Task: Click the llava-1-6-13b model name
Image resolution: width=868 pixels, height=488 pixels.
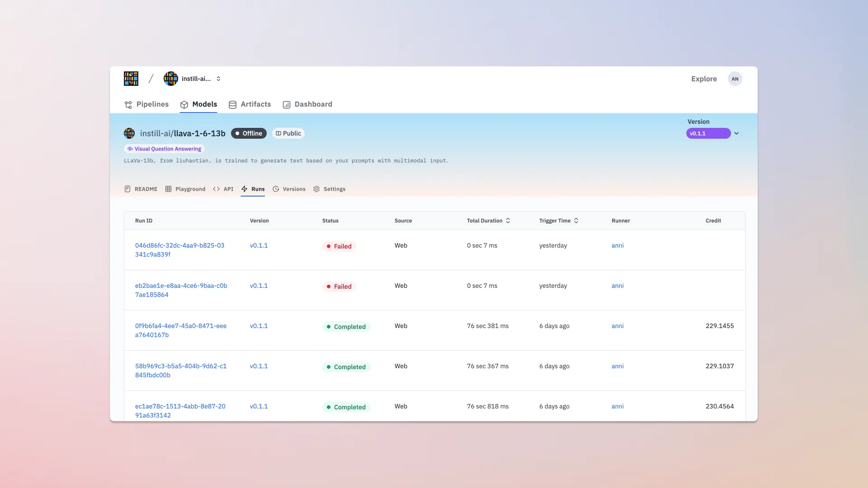Action: click(200, 133)
